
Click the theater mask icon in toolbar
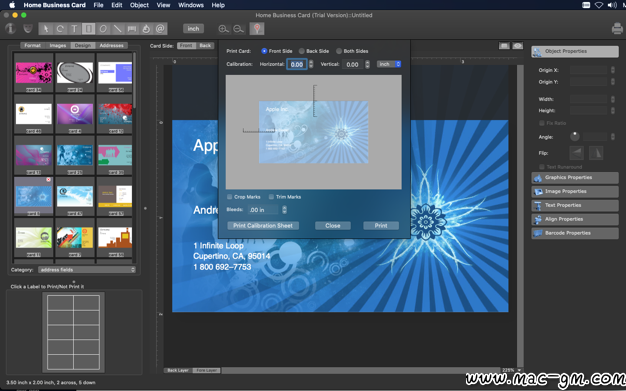[28, 29]
